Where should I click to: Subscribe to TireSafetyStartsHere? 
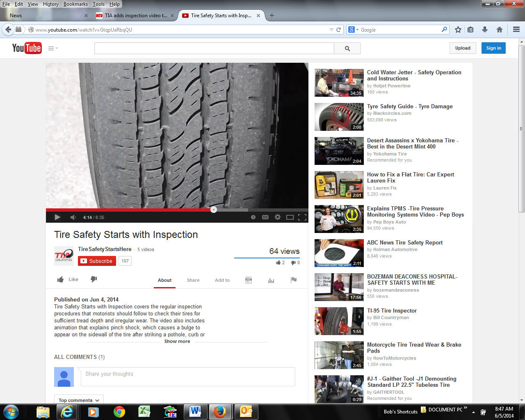(97, 261)
